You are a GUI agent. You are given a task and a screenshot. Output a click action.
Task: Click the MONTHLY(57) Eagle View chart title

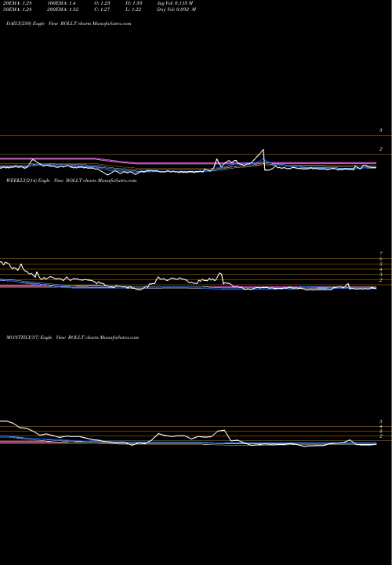coord(72,337)
